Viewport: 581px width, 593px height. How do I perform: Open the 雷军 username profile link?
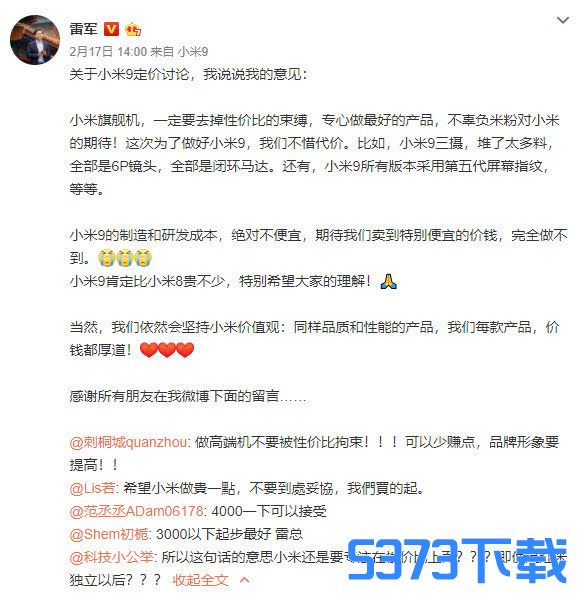point(84,29)
